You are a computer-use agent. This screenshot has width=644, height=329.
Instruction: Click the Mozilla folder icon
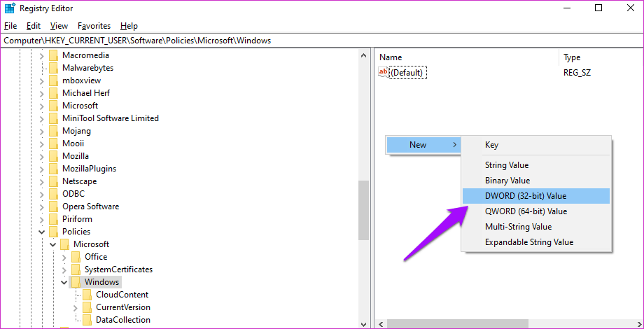[x=53, y=156]
